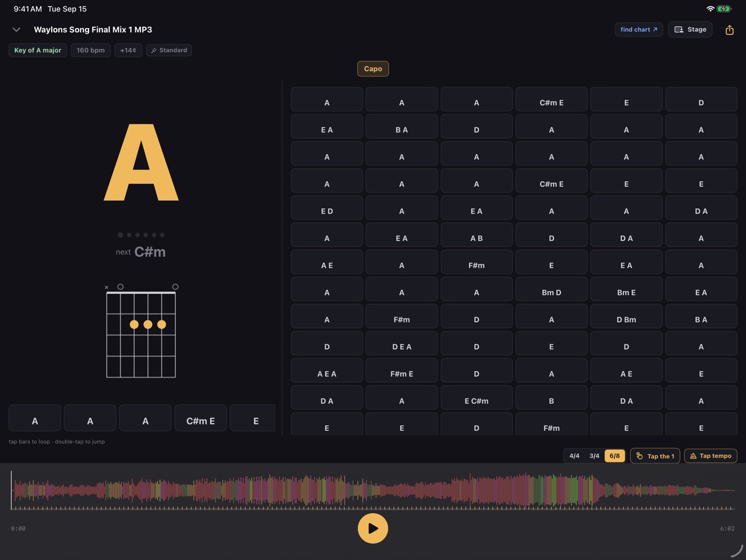Select the D E A bar in the grid
Screen dimensions: 746x560
pos(402,344)
